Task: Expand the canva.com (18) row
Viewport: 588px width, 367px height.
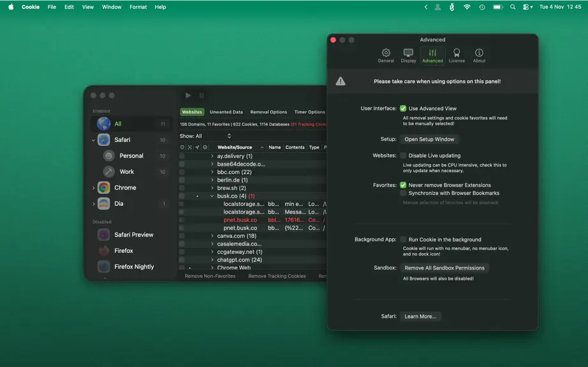Action: point(212,236)
